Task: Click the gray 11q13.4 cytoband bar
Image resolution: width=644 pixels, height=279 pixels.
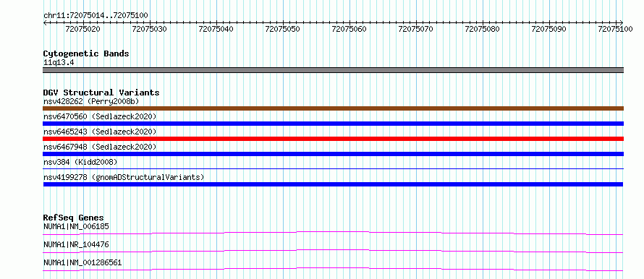Action: pyautogui.click(x=334, y=70)
